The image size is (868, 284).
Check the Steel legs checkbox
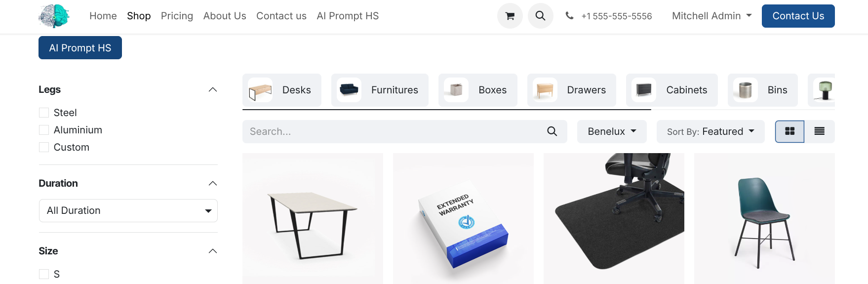(x=44, y=113)
